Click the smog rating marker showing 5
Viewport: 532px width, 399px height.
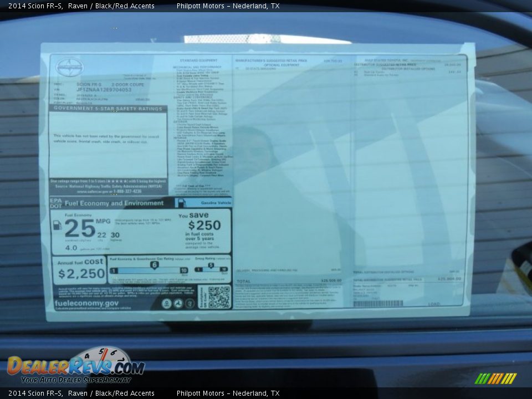(211, 265)
